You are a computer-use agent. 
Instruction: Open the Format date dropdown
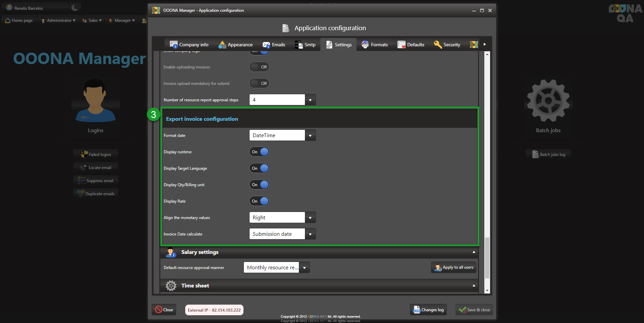(x=310, y=136)
